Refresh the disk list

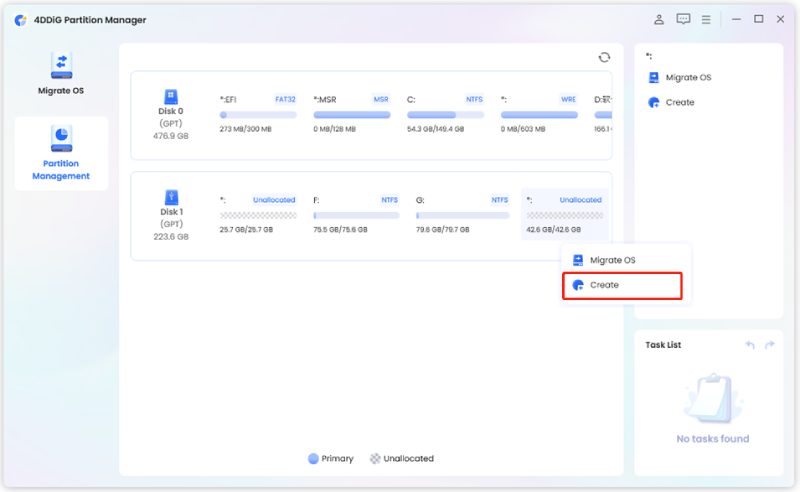point(604,57)
